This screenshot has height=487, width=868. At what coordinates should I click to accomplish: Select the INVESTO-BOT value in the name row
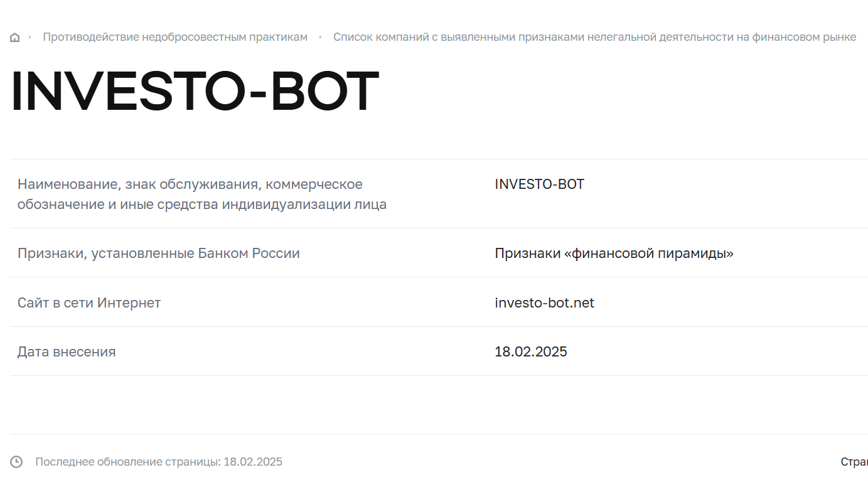(539, 184)
